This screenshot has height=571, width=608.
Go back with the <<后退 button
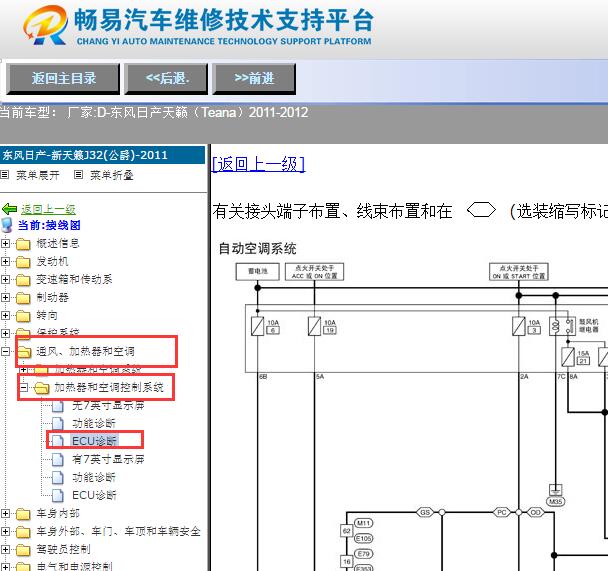point(166,79)
